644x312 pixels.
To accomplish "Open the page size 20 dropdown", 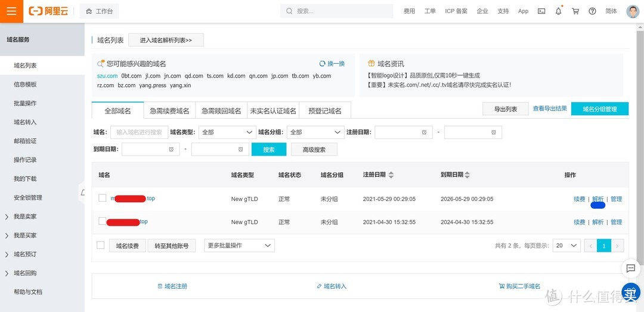I will [566, 246].
